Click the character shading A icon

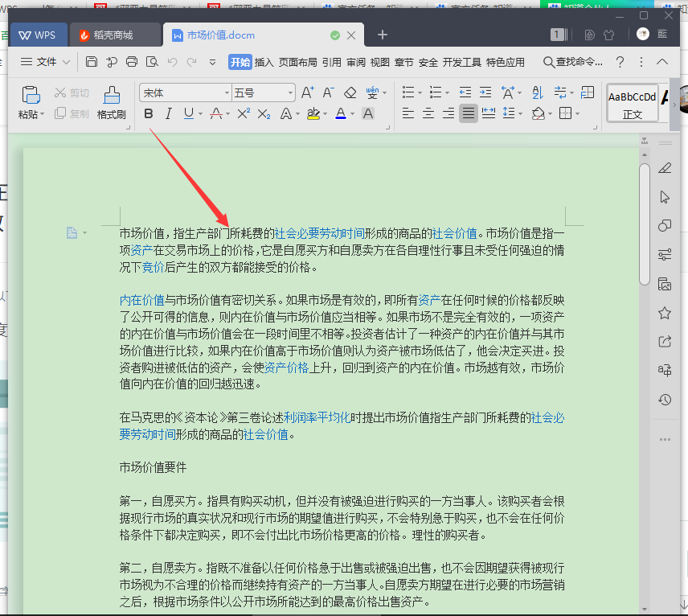point(368,113)
